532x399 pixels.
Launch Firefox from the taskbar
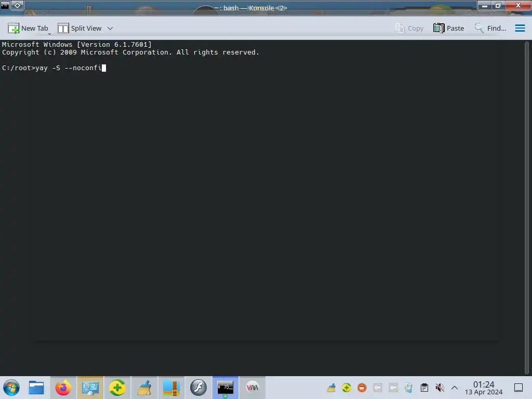pos(63,388)
